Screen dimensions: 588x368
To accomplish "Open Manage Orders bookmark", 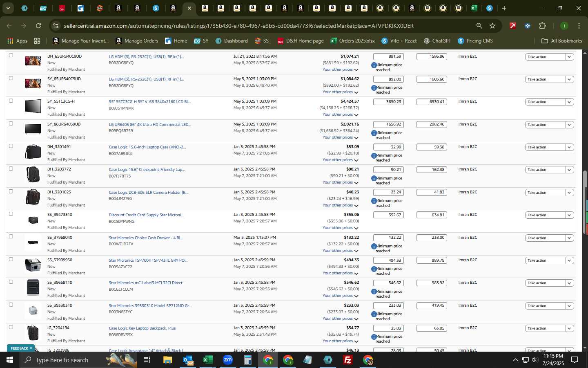I will click(137, 41).
